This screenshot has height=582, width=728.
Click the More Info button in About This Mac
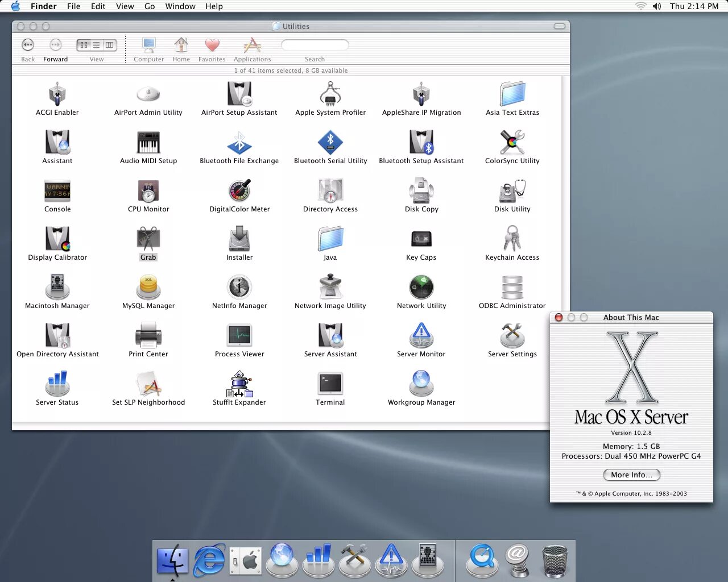631,475
